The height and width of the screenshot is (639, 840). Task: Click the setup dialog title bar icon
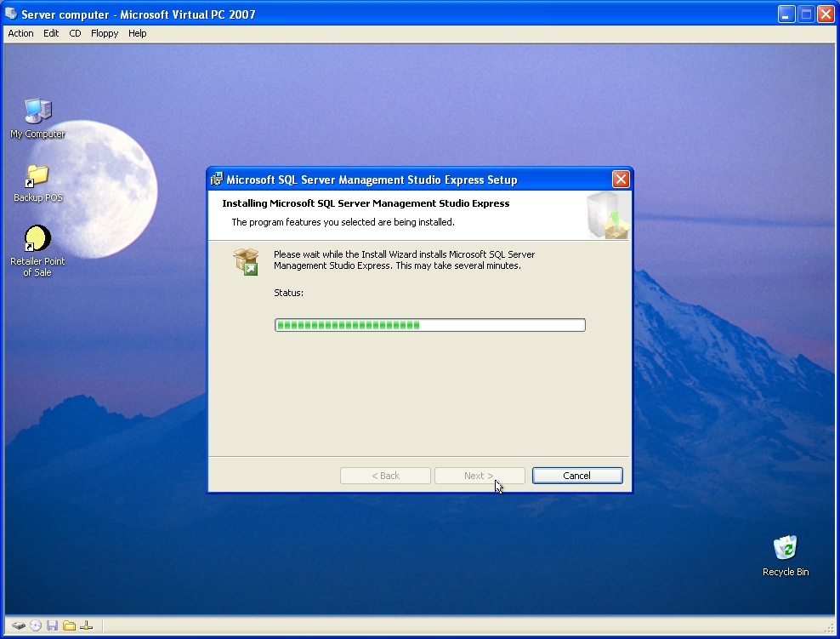(217, 180)
